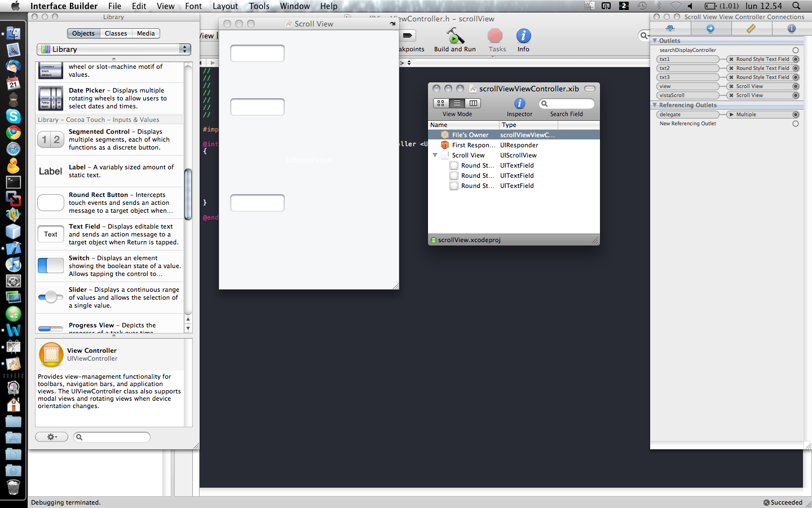Click the Info toolbar icon

(x=523, y=37)
